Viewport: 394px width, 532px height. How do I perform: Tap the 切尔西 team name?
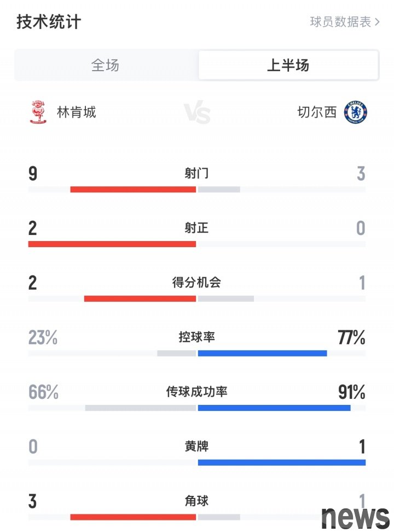coord(317,112)
